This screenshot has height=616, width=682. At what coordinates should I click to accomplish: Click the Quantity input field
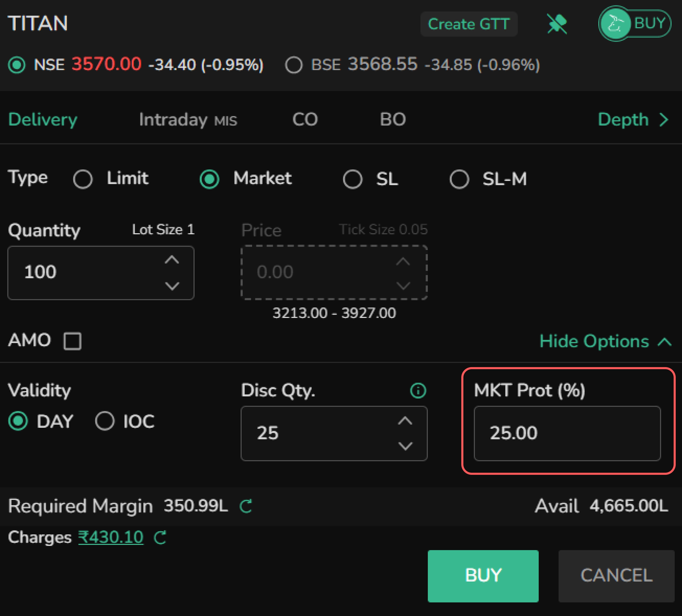(101, 273)
